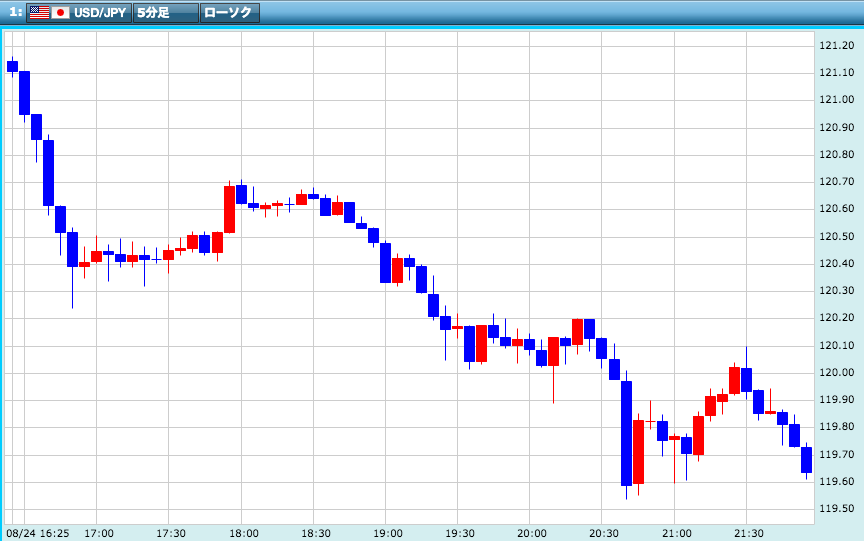864x541 pixels.
Task: Select the 120.10 price axis label
Action: [836, 345]
